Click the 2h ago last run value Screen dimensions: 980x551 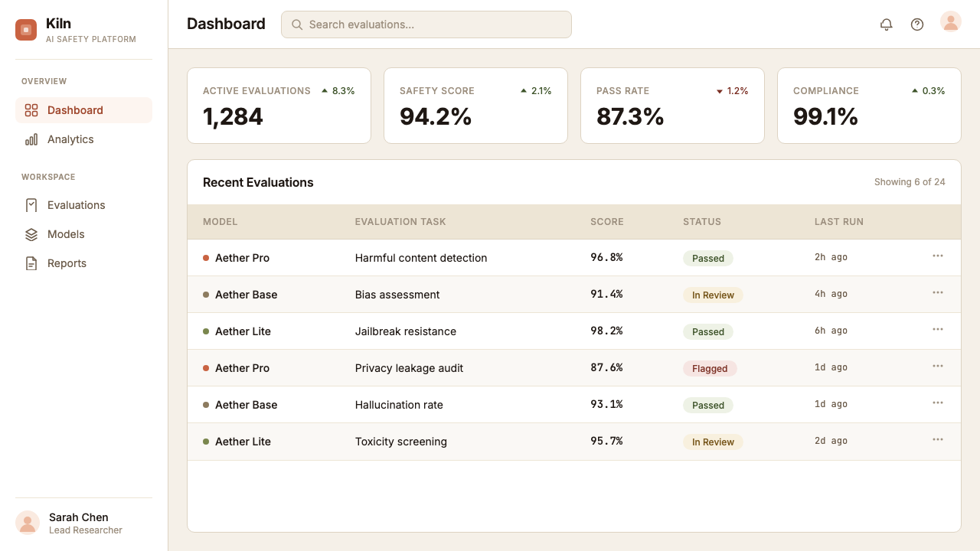[x=831, y=257]
